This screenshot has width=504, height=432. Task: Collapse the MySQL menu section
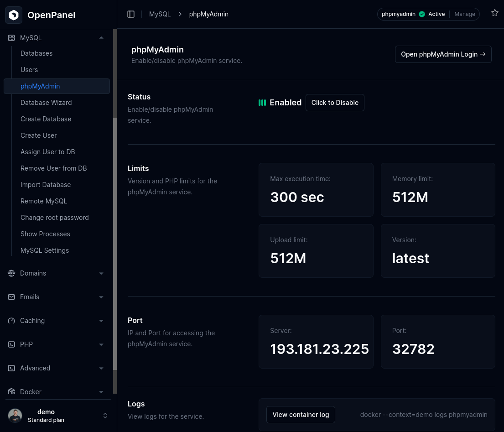click(101, 38)
